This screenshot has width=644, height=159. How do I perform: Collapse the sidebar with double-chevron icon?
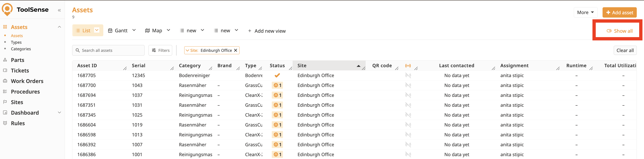pyautogui.click(x=59, y=10)
